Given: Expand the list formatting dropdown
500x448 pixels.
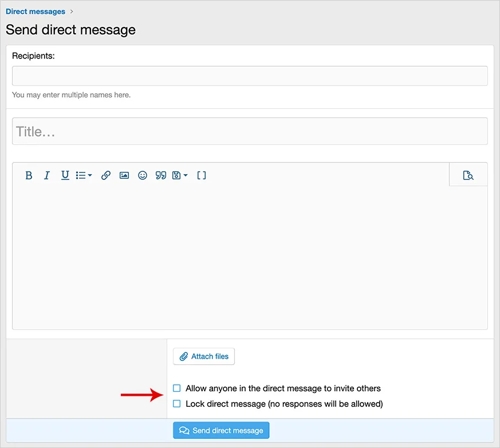Looking at the screenshot, I should coord(84,176).
